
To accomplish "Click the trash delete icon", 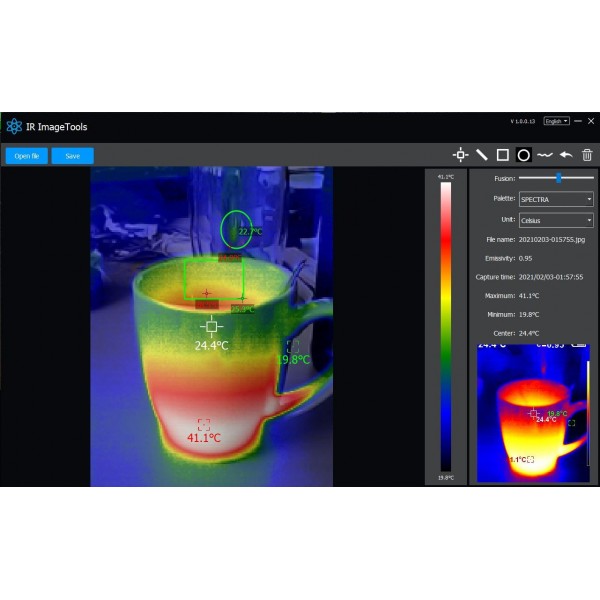I will coord(587,155).
